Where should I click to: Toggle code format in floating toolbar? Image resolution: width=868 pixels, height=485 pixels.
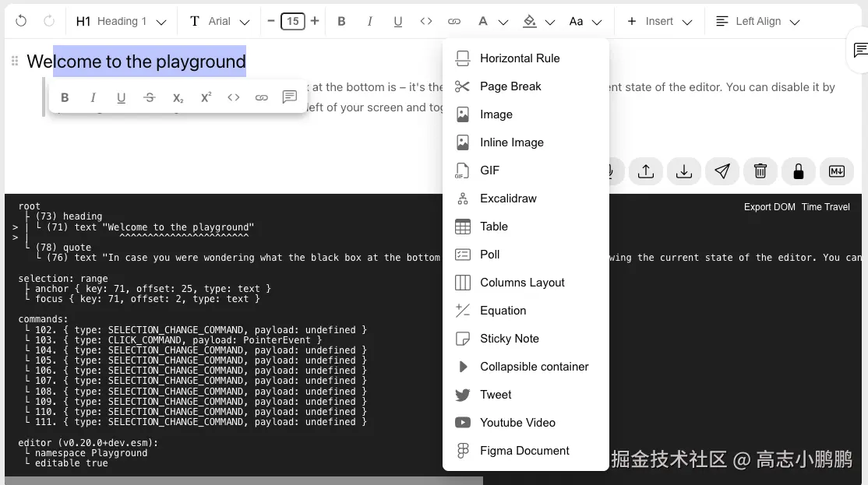(234, 97)
